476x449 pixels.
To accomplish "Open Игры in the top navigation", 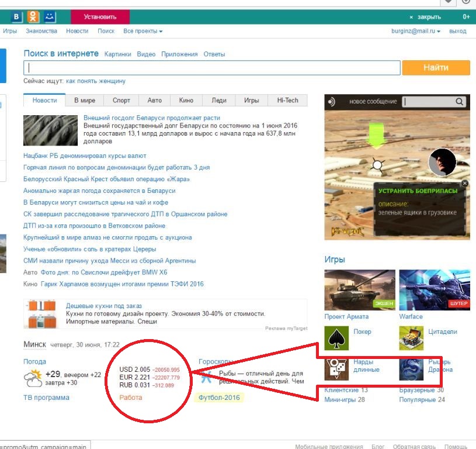I will [x=10, y=31].
